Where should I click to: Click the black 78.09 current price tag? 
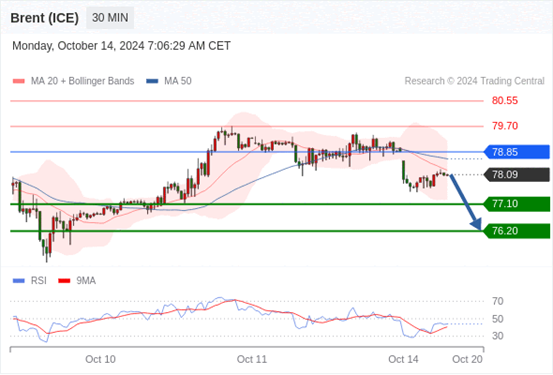point(516,175)
